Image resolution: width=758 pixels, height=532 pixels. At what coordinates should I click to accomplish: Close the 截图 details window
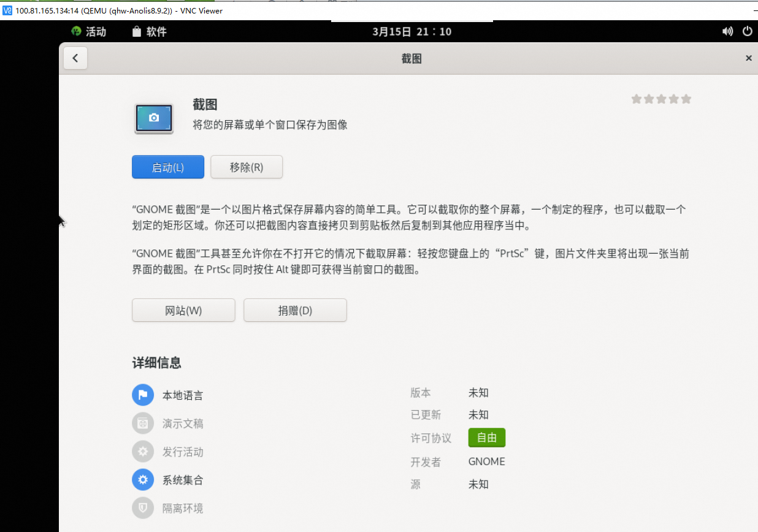tap(748, 58)
